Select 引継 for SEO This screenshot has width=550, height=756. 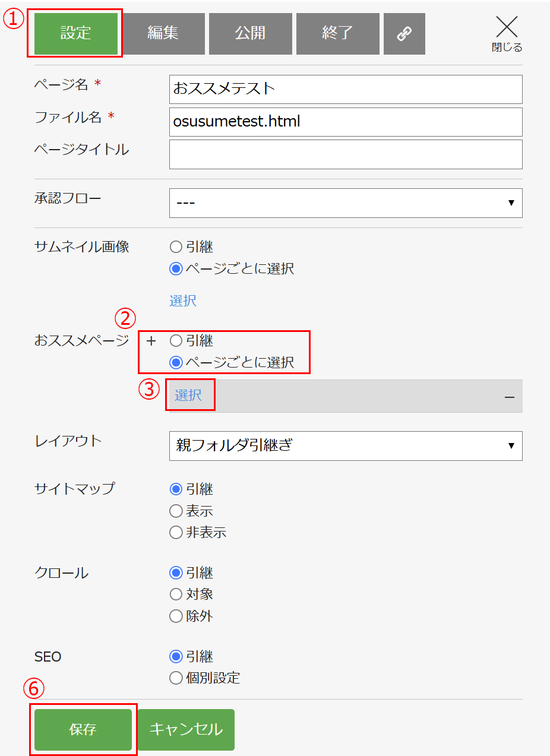[x=176, y=657]
